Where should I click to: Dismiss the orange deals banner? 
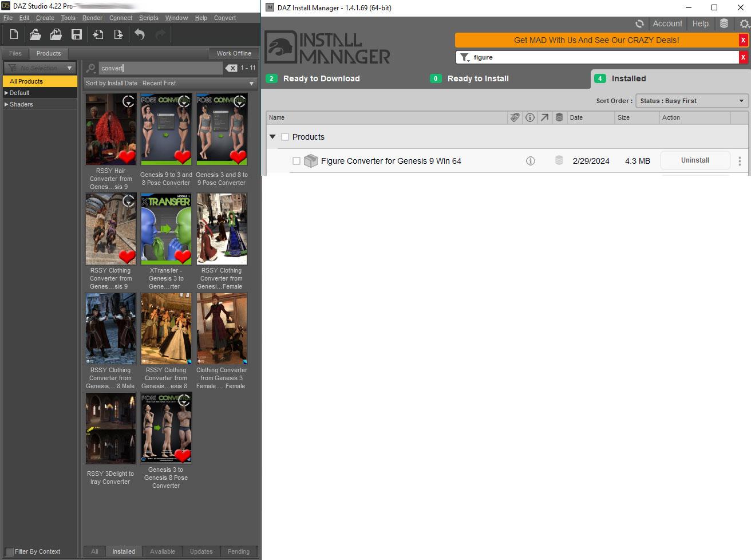(744, 40)
